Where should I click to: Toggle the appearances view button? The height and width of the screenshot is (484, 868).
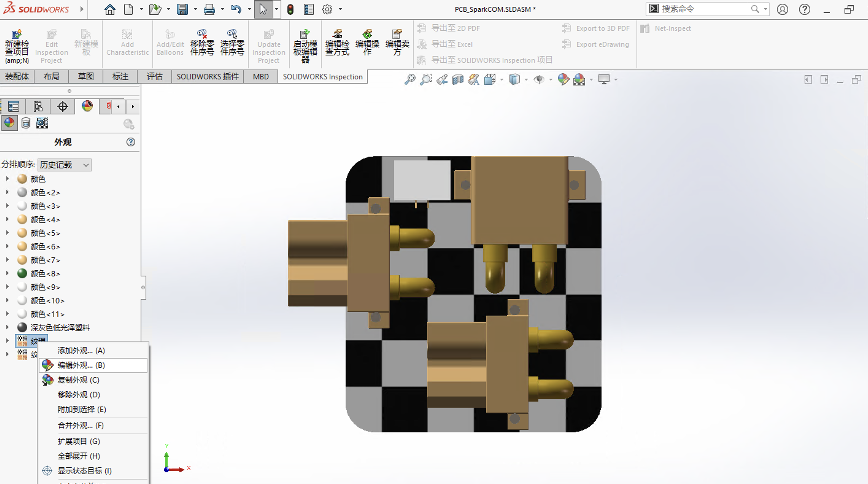coord(9,123)
